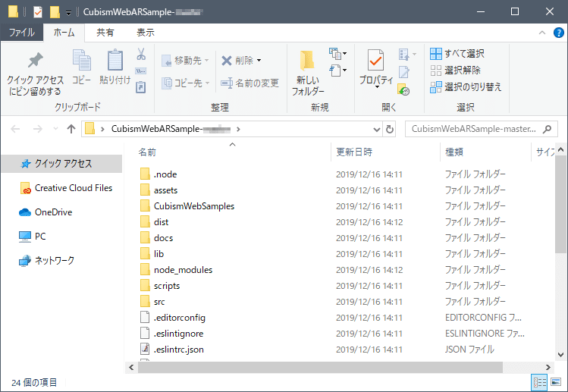Click the Edit icon in the Open group
Viewport: 568px width, 392px height.
point(404,72)
